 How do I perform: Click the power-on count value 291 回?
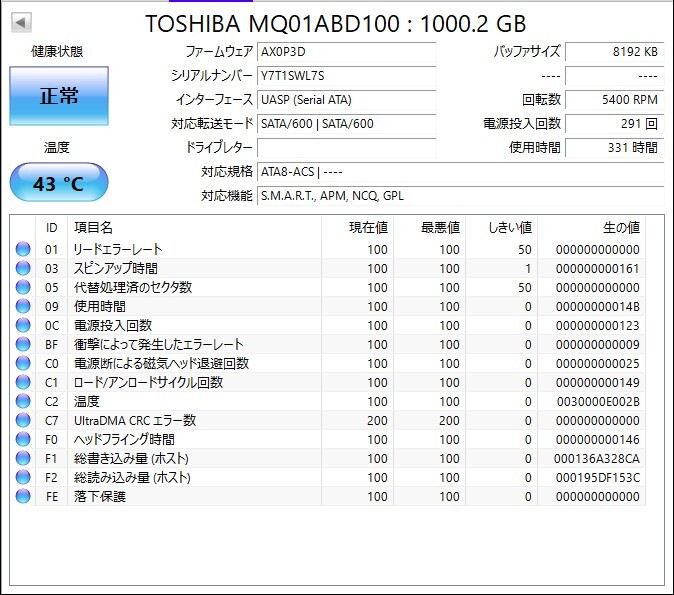[615, 124]
